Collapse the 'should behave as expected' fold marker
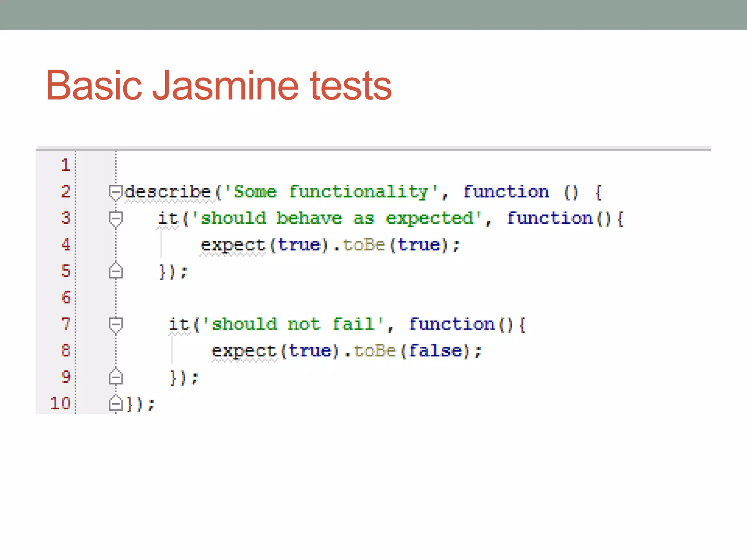 116,218
